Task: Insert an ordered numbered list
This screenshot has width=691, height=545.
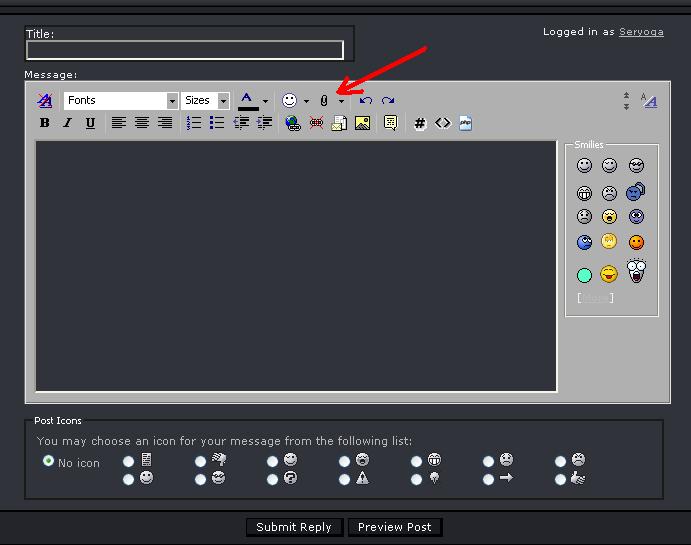Action: 194,123
